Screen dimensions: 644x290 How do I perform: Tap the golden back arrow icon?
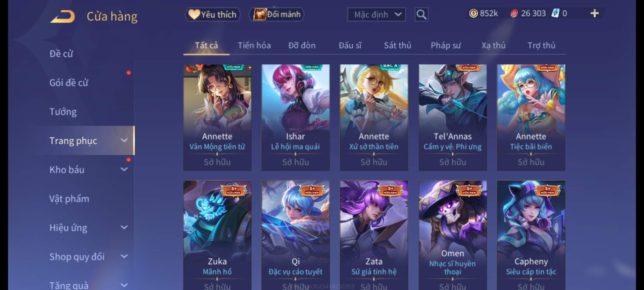click(x=63, y=16)
